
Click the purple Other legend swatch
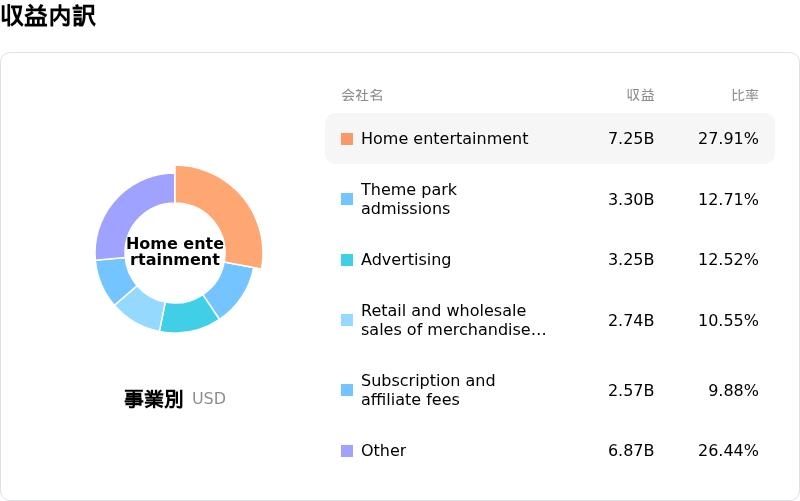click(347, 451)
